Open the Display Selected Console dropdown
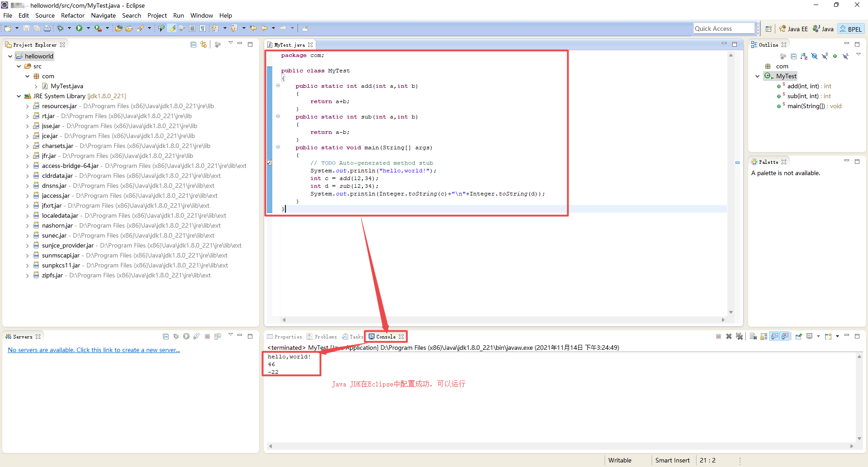Viewport: 868px width, 467px height. tap(818, 336)
